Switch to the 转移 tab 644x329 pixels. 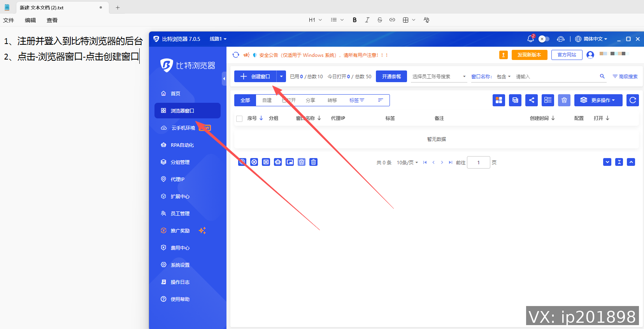[332, 100]
